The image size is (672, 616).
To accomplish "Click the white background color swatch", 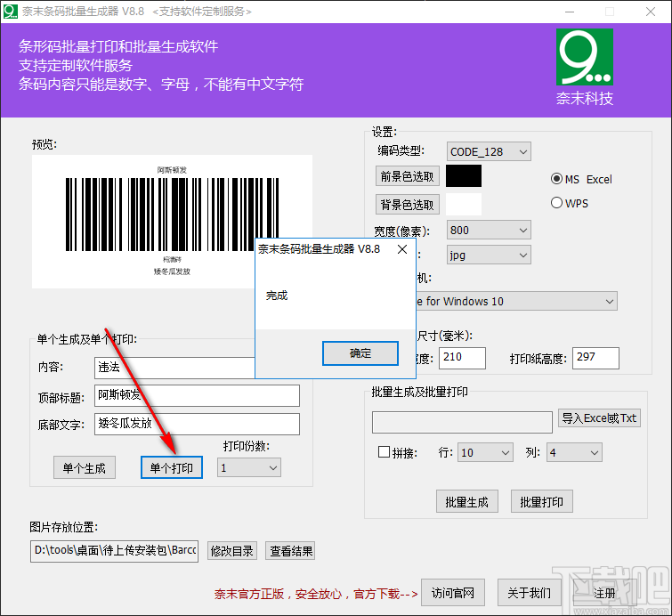I will pos(464,204).
